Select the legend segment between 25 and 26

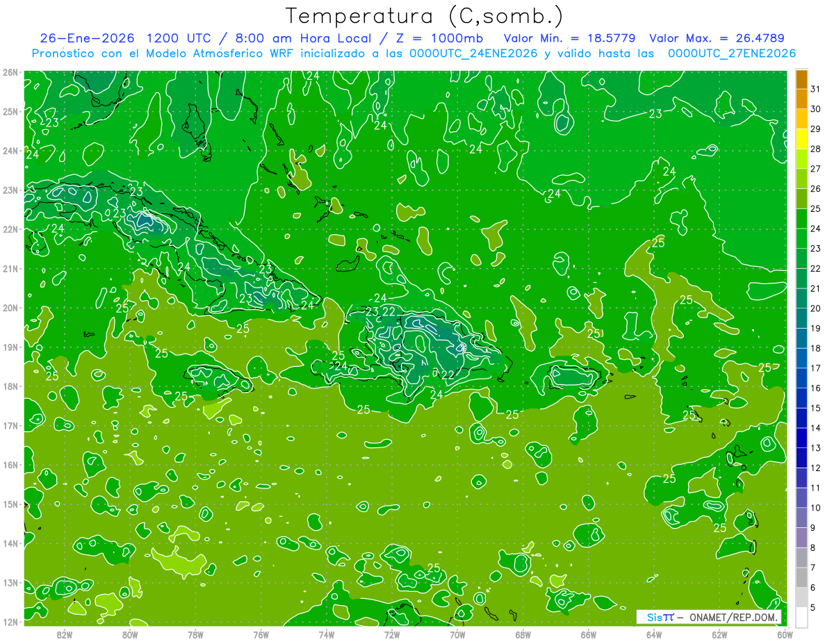click(x=801, y=199)
